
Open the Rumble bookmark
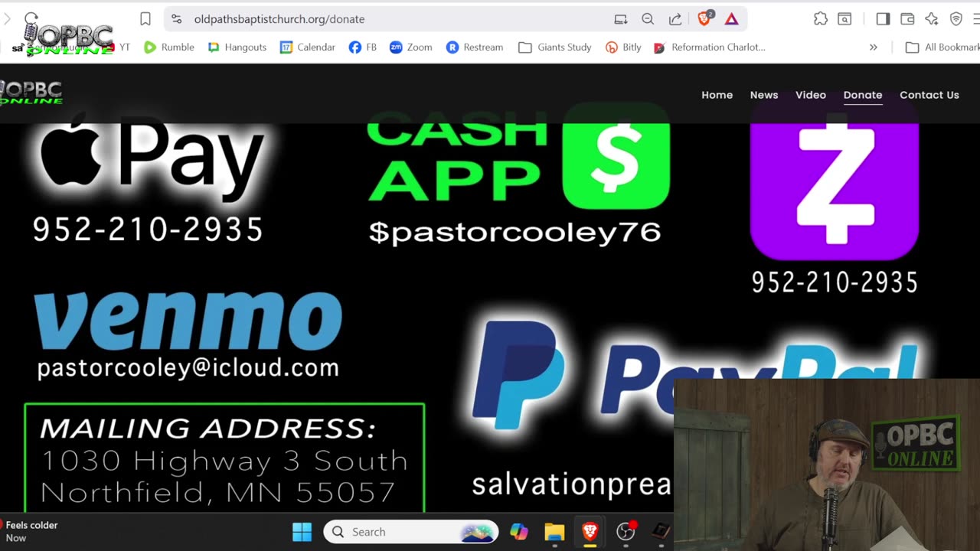(x=169, y=47)
